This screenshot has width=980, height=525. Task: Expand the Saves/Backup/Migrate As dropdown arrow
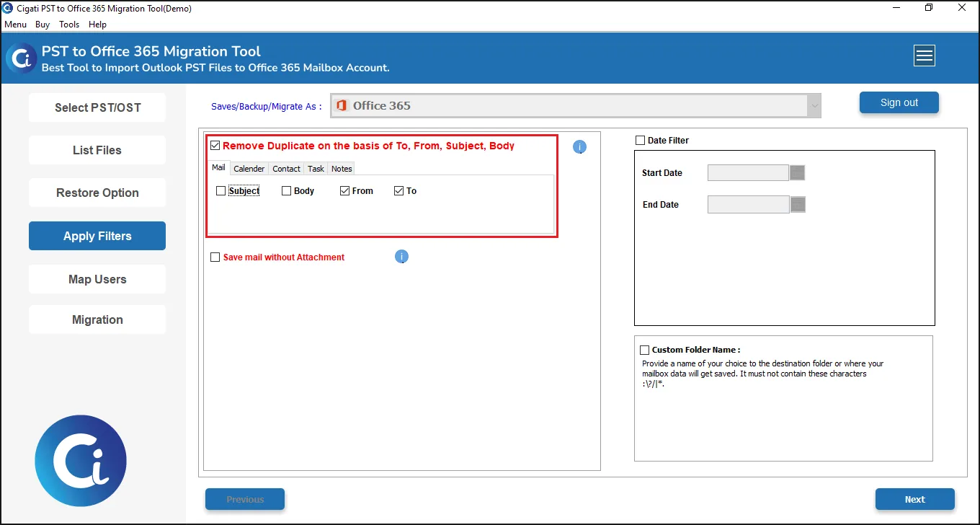coord(814,106)
